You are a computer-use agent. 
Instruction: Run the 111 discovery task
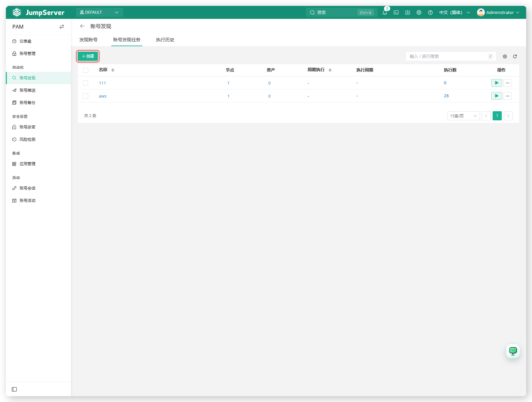pos(497,83)
